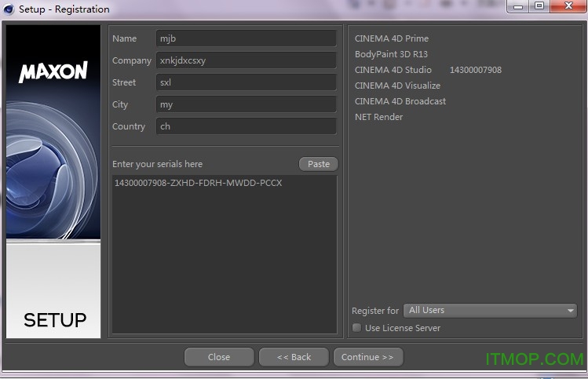This screenshot has width=588, height=379.
Task: Click the Cinema 4D title bar icon
Action: 9,9
